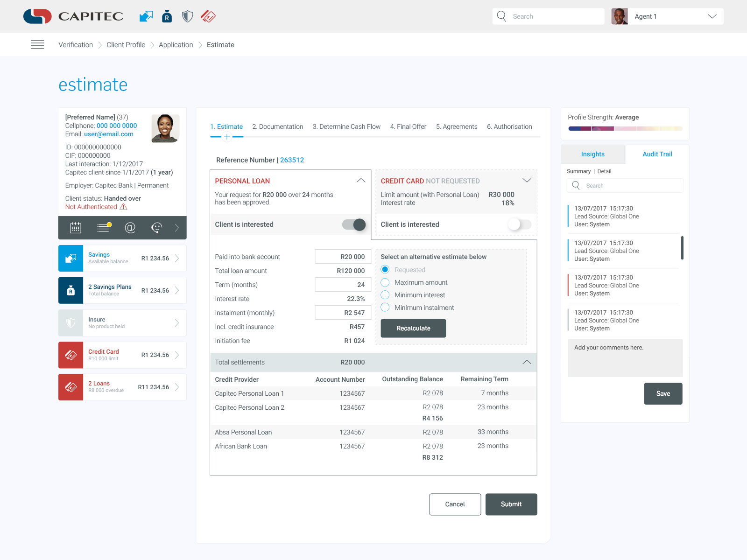
Task: Click the red 2 Loans product icon
Action: (x=70, y=387)
